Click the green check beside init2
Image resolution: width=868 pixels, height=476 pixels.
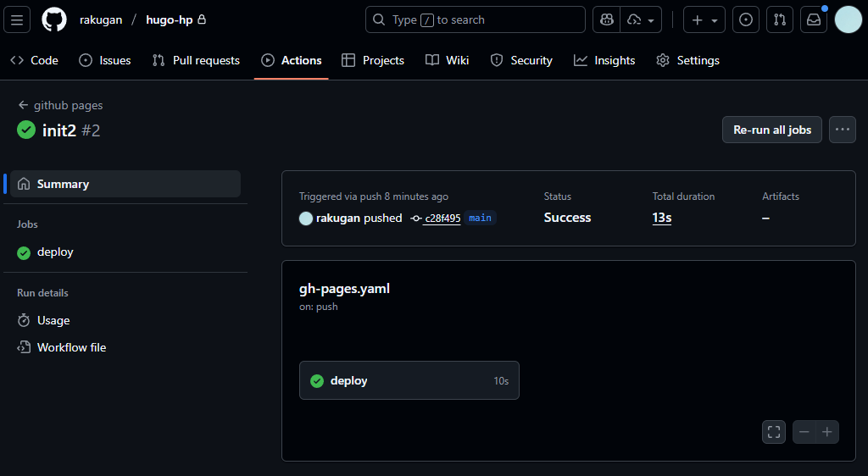tap(26, 130)
